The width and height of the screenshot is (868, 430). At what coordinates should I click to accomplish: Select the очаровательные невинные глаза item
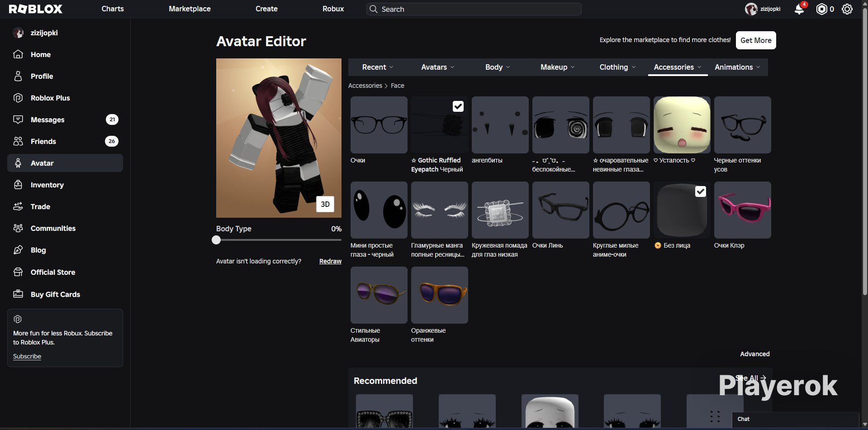click(x=621, y=125)
